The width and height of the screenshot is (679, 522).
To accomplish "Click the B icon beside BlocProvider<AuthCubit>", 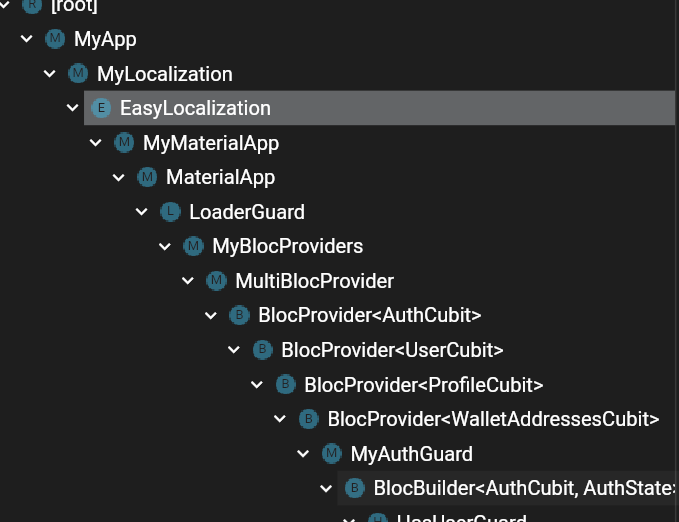I will coord(239,315).
